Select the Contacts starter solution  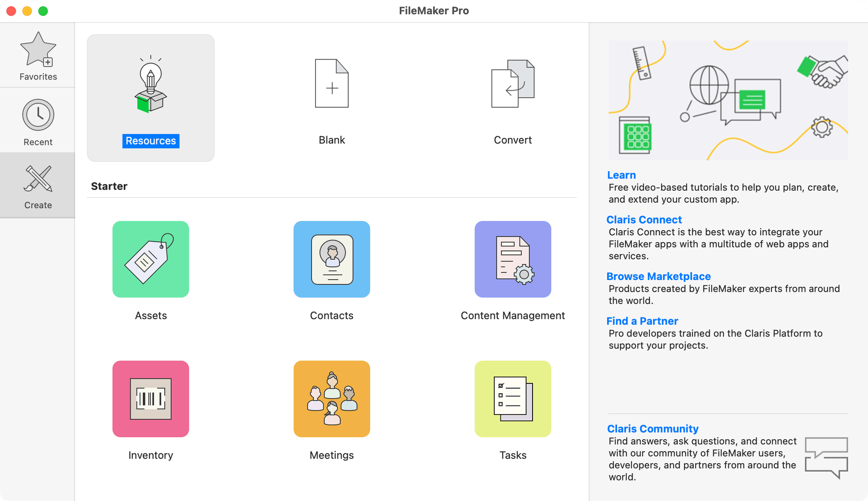[332, 259]
